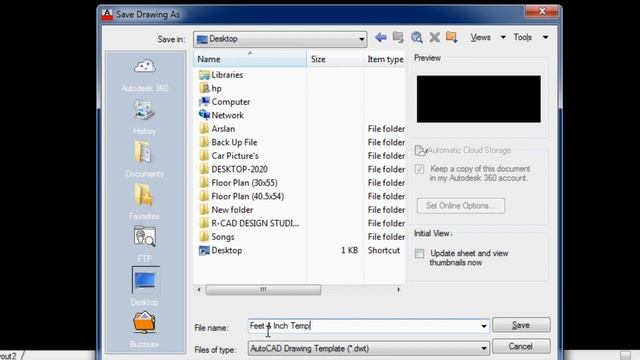Sort by Name column header
640x360 pixels.
pos(250,59)
